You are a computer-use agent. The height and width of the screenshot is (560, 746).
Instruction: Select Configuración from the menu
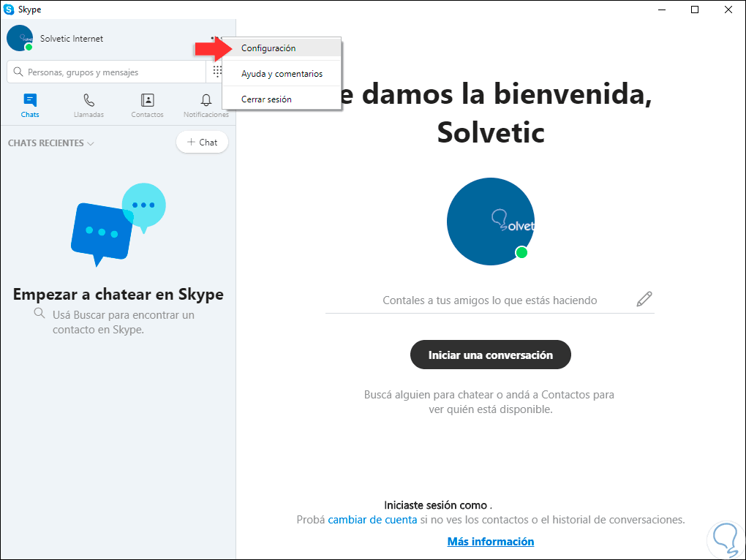pos(282,48)
